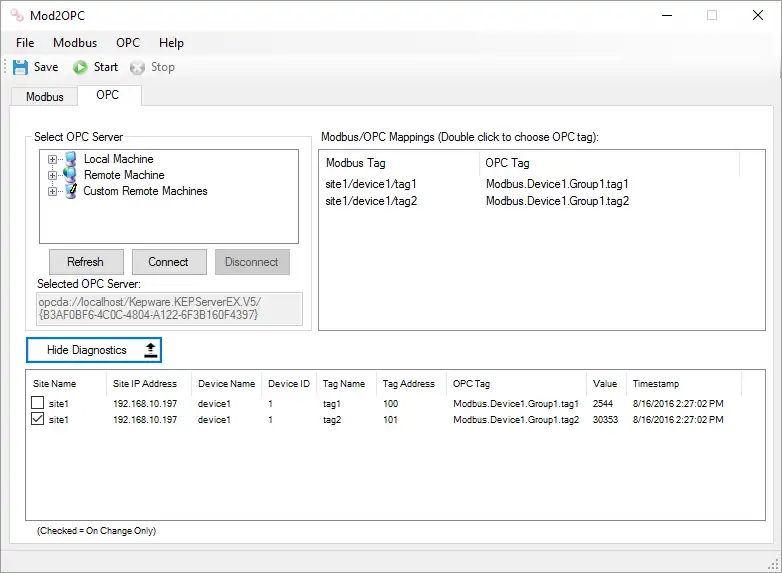Uncheck the box for the tag2 diagnostics row
The height and width of the screenshot is (573, 782).
coord(37,418)
